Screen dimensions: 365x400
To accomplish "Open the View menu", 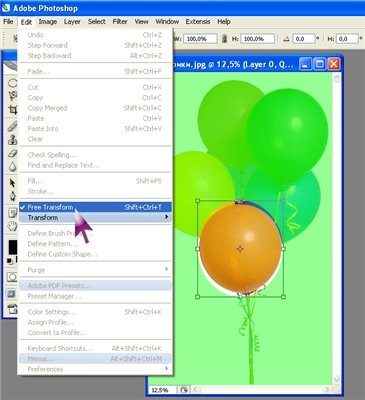I will click(x=141, y=22).
